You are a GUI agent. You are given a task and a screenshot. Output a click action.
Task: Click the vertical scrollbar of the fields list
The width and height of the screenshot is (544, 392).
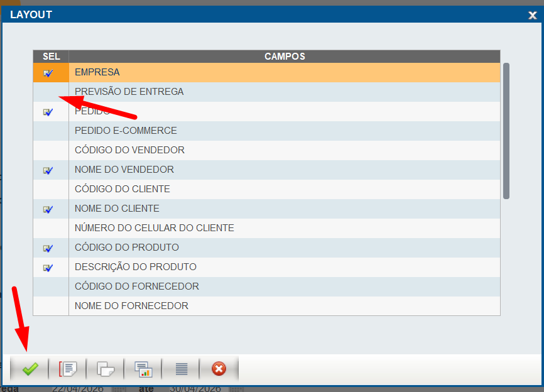(506, 131)
